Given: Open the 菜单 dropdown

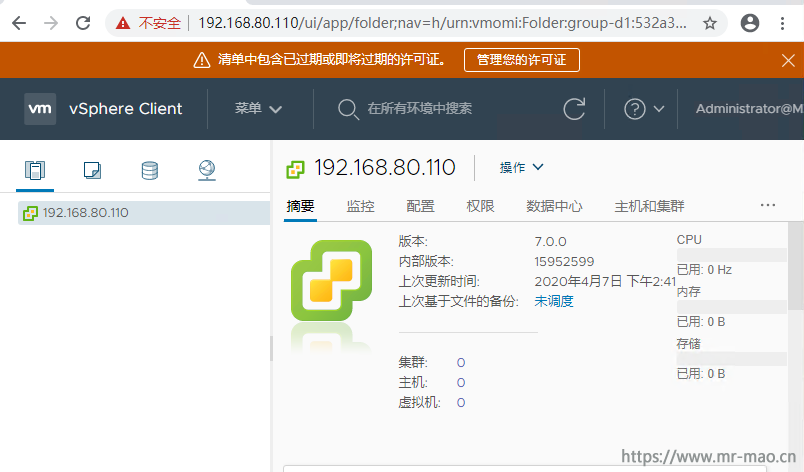Looking at the screenshot, I should click(258, 109).
